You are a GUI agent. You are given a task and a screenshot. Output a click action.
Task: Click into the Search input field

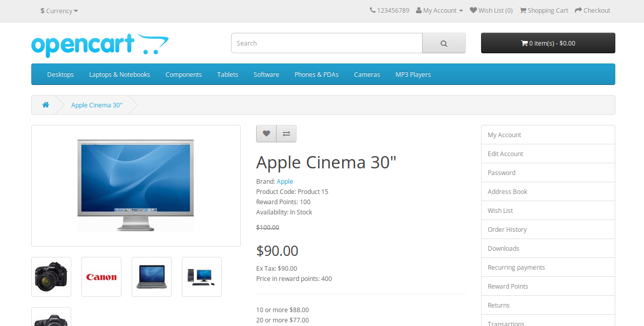click(x=326, y=43)
